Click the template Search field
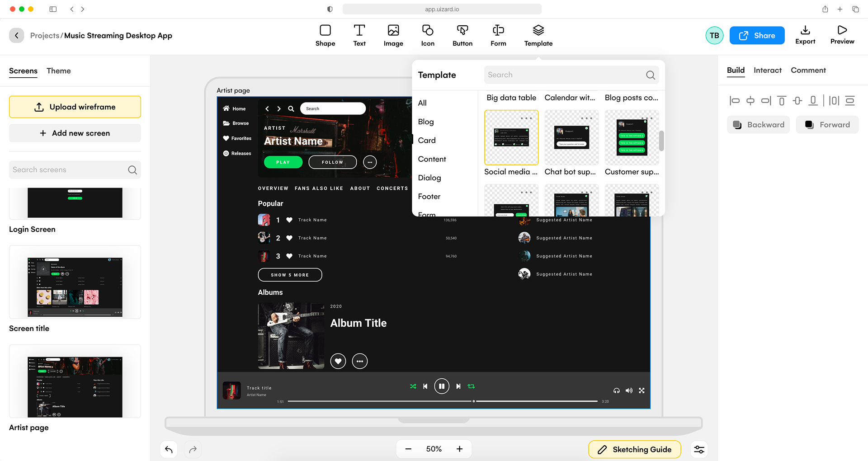The width and height of the screenshot is (868, 461). pos(565,75)
